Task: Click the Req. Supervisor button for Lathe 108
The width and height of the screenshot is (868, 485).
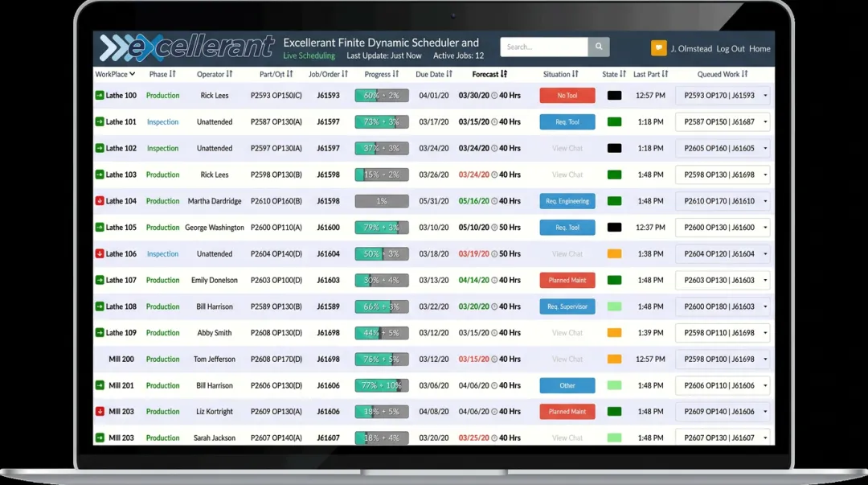Action: coord(567,306)
